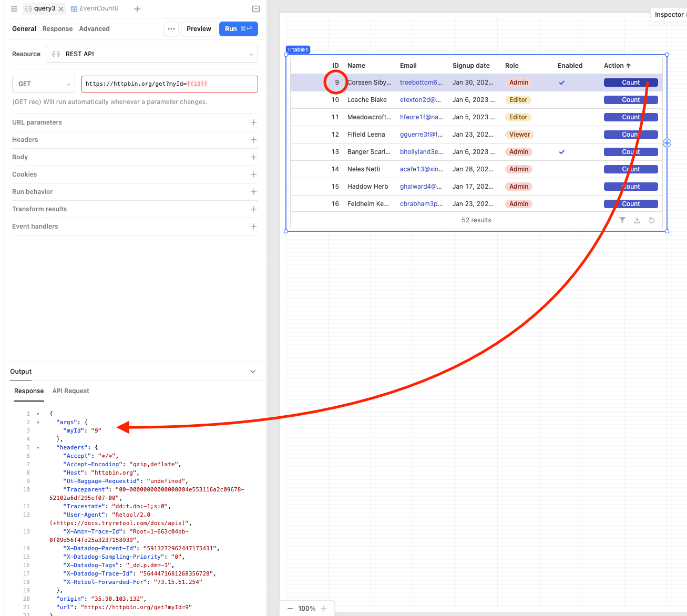
Task: Toggle Enabled cell for Loache Blake row
Action: point(562,100)
